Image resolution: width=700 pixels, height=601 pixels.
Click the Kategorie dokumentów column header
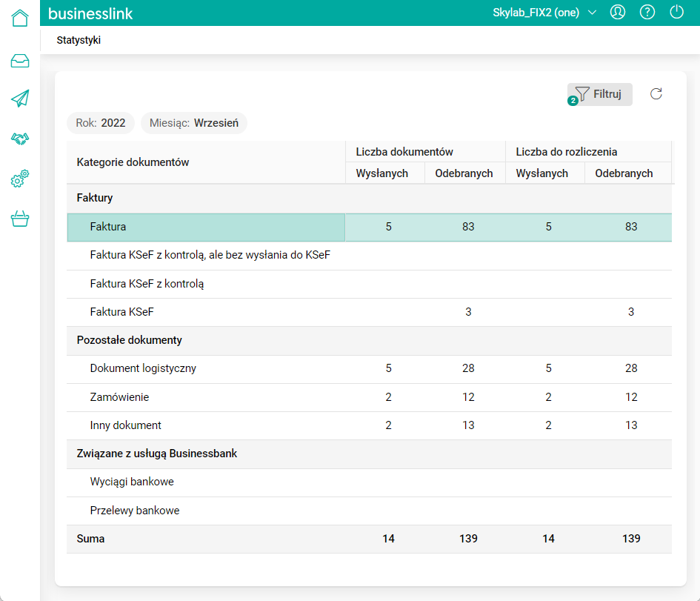coord(206,162)
